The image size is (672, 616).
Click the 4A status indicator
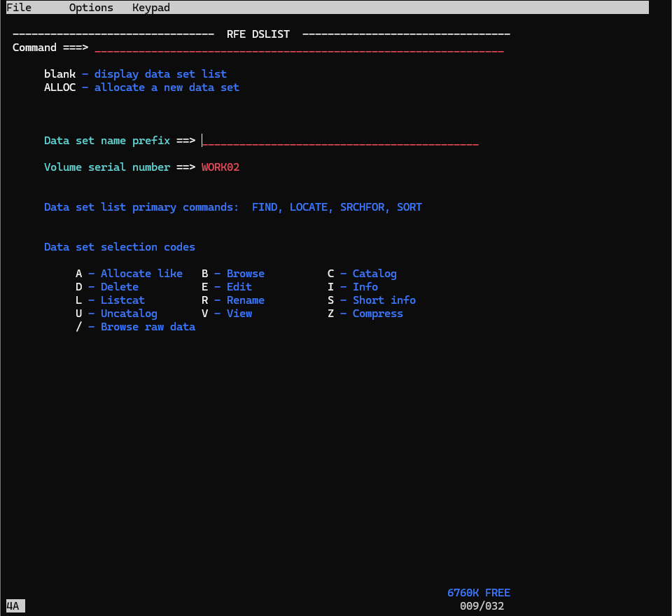[15, 605]
